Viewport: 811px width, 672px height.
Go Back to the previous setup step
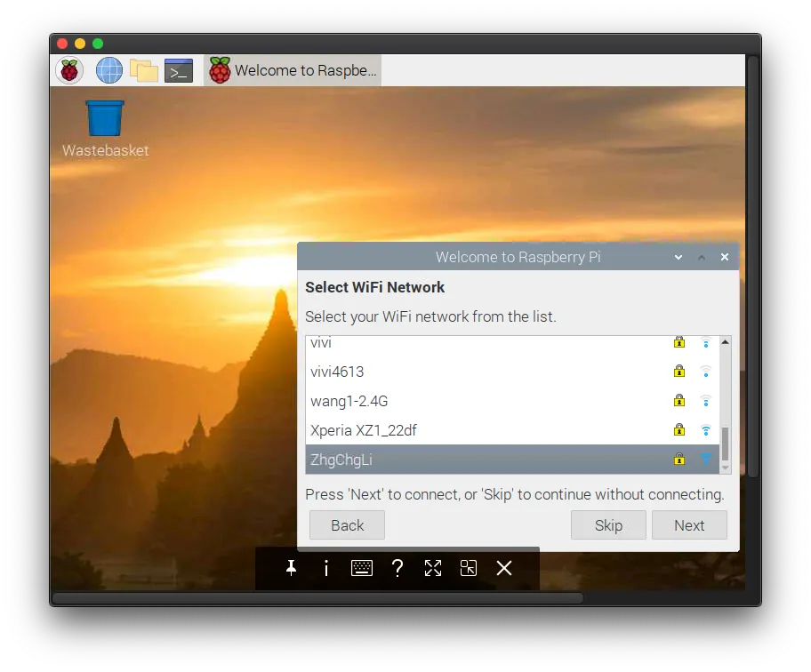(x=347, y=525)
